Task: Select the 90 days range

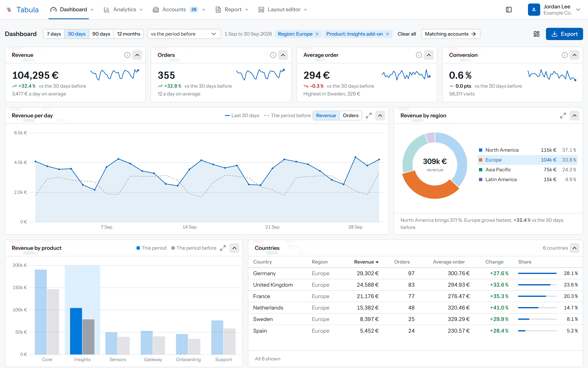Action: (101, 34)
